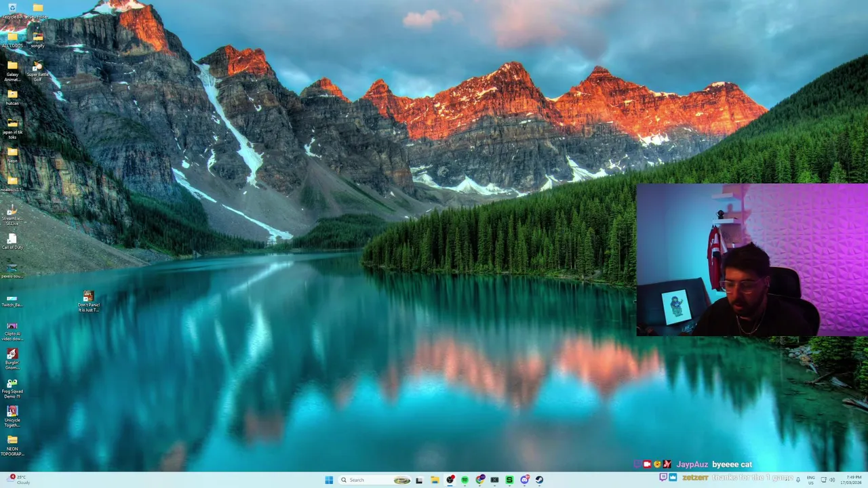
Task: Open the NEON TOPOGRAP... folder
Action: (x=12, y=446)
